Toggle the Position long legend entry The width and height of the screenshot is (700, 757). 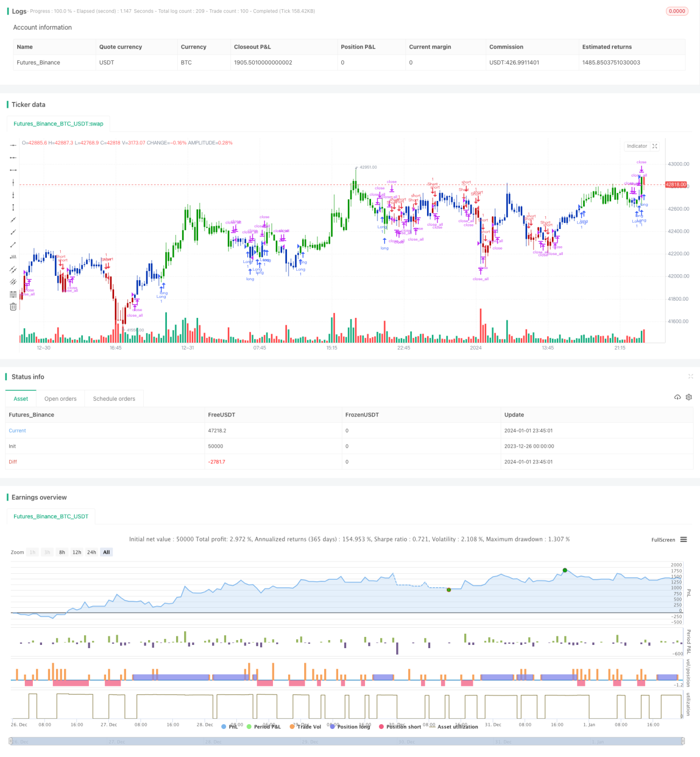350,726
